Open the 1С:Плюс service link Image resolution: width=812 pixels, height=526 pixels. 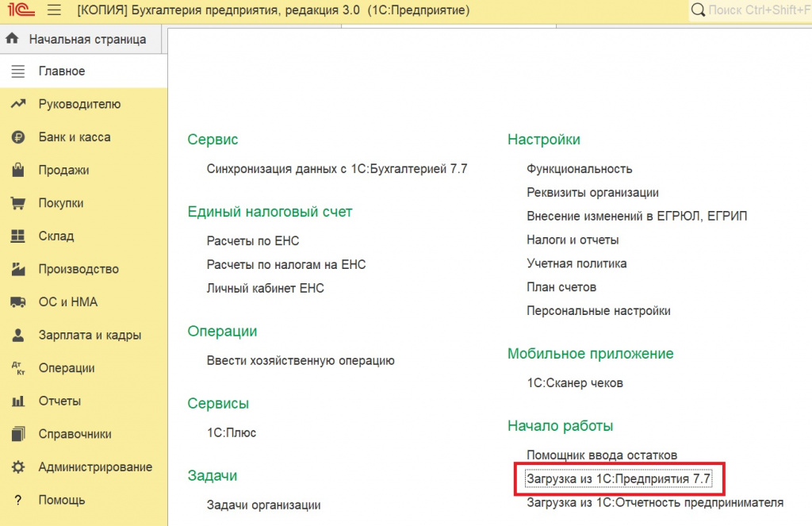coord(231,432)
